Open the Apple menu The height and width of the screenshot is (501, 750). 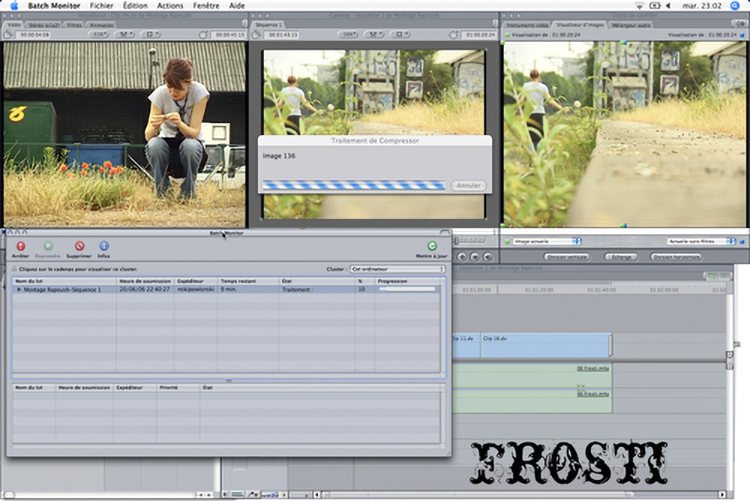coord(14,6)
